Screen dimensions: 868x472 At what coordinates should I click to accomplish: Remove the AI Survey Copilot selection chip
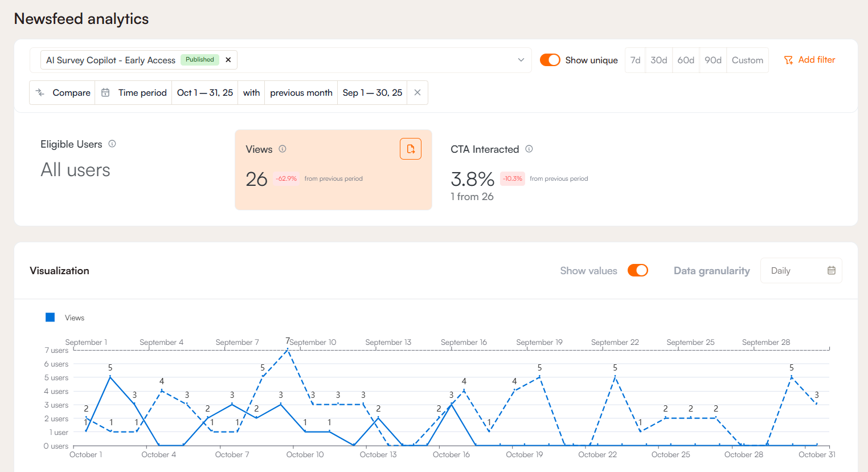(x=228, y=60)
